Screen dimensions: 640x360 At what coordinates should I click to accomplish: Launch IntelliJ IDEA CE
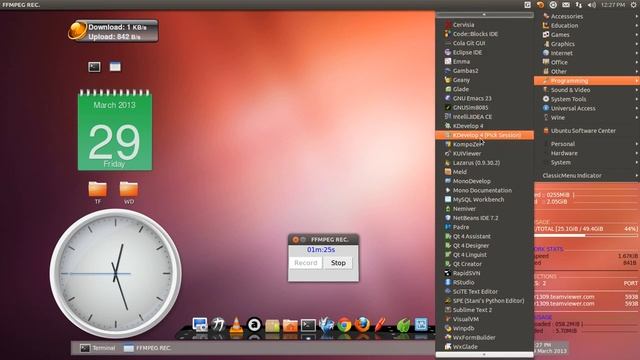click(484, 117)
